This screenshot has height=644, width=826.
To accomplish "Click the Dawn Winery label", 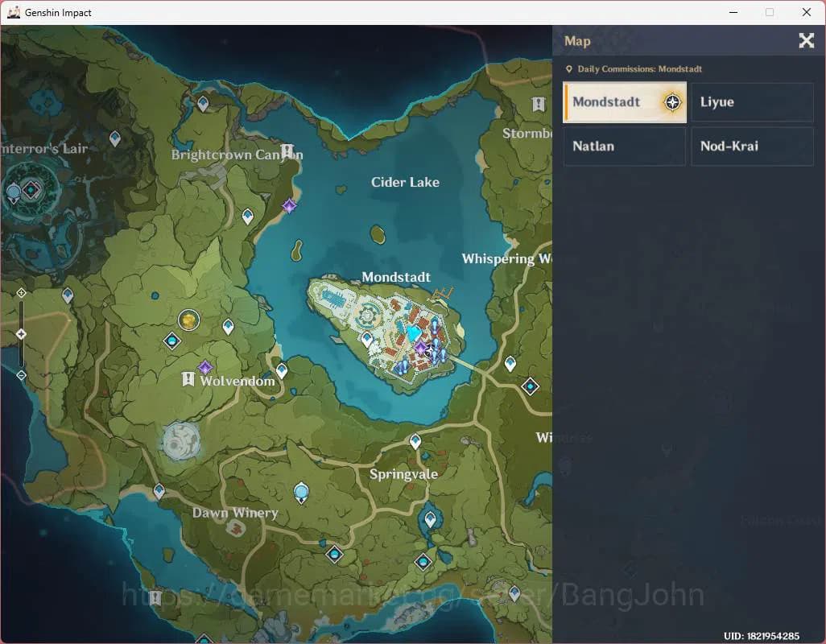I will (235, 512).
